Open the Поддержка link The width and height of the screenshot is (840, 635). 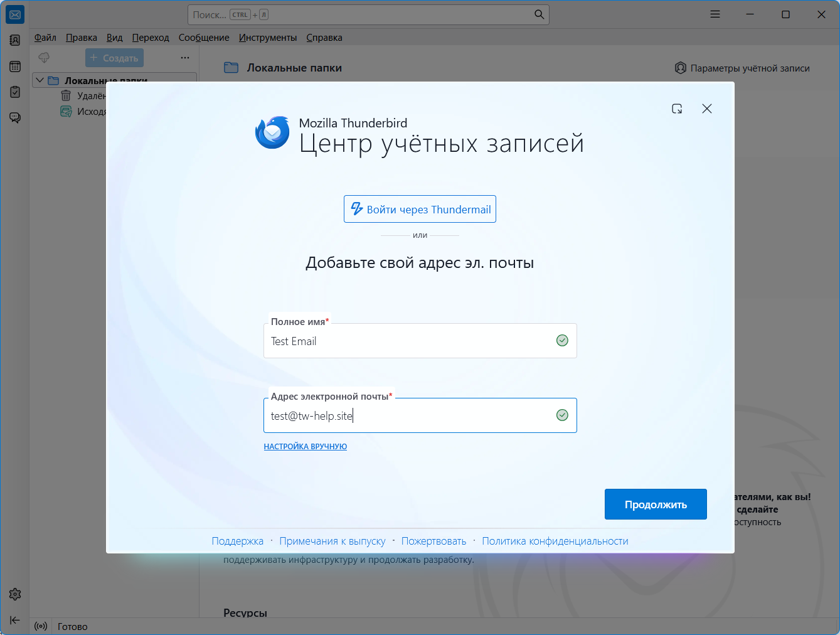click(x=238, y=541)
